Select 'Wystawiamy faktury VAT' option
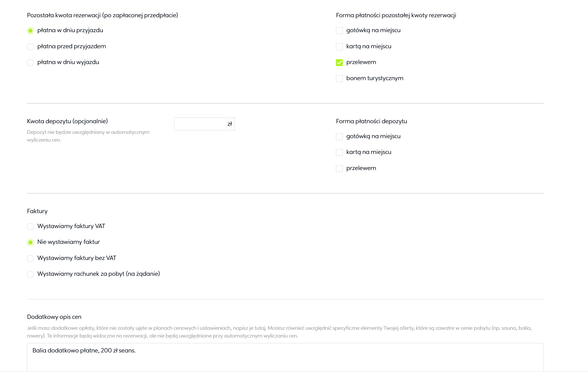Image resolution: width=588 pixels, height=374 pixels. click(30, 227)
